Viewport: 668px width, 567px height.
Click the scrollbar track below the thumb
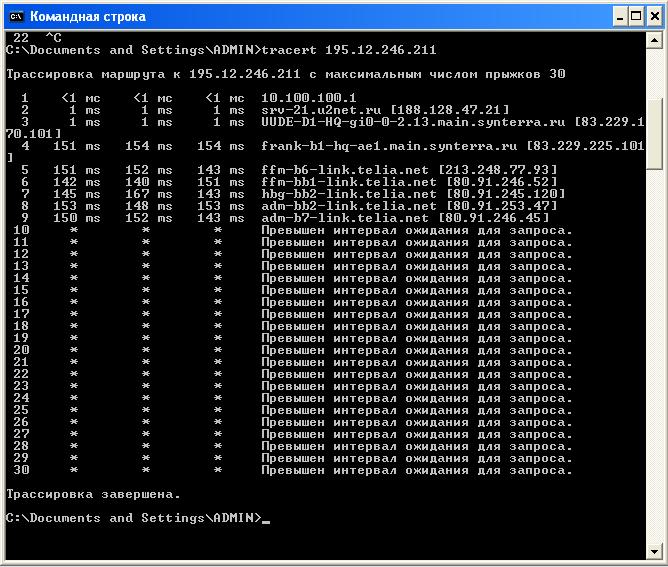coord(654,350)
